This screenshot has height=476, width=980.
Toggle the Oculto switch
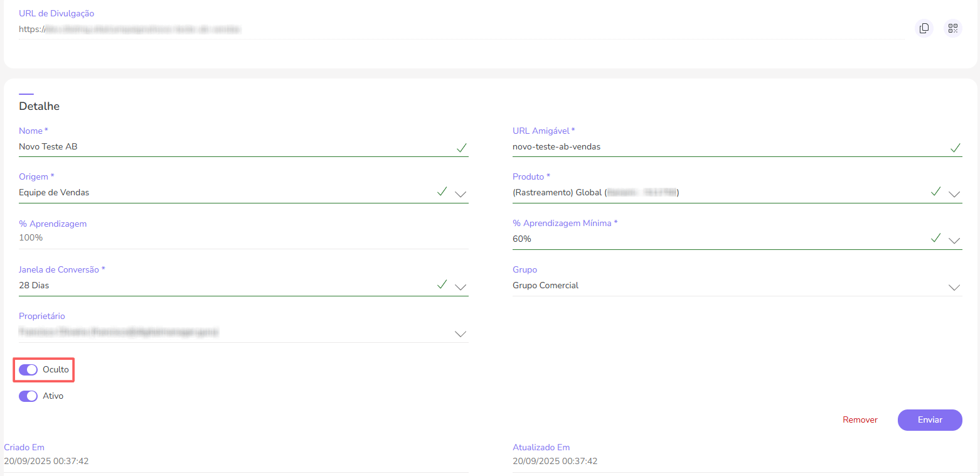click(28, 370)
